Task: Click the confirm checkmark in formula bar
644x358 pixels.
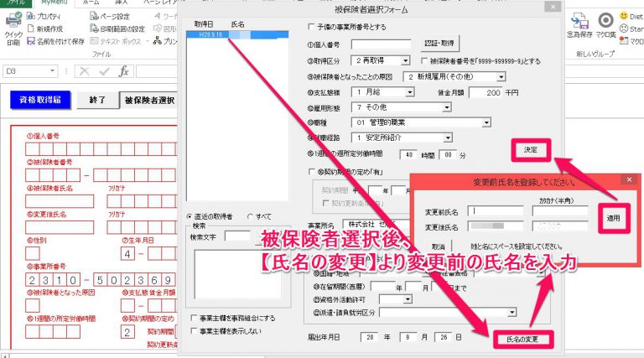Action: [x=104, y=71]
